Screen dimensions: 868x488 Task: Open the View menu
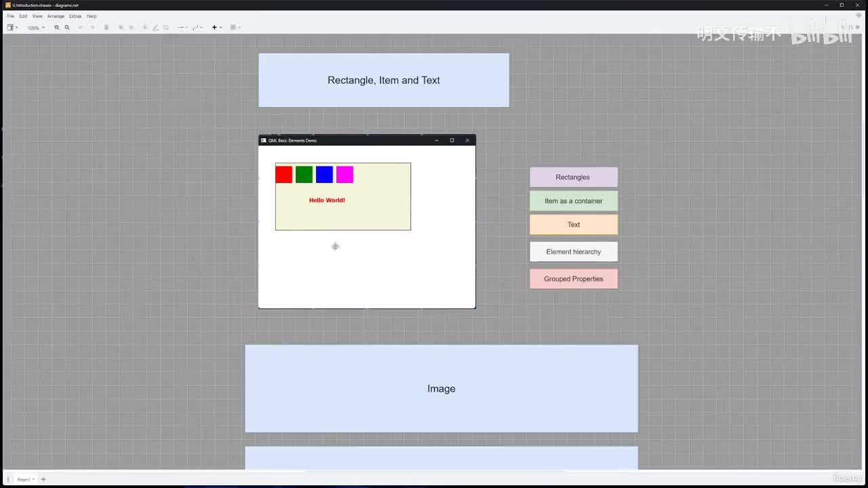click(37, 16)
